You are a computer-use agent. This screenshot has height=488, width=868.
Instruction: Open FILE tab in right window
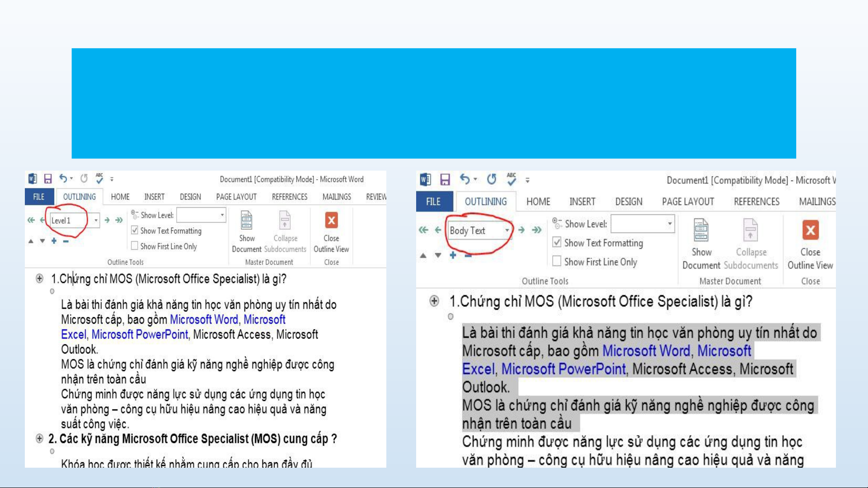click(434, 201)
